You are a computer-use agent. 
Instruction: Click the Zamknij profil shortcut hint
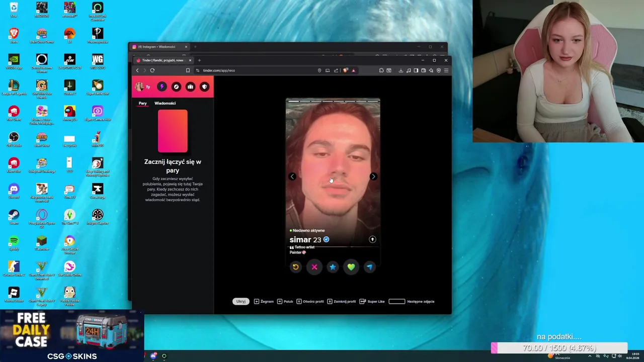[x=342, y=302]
